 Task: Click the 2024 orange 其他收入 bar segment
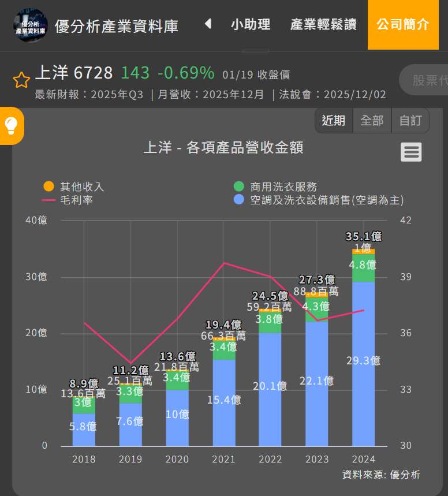[364, 251]
